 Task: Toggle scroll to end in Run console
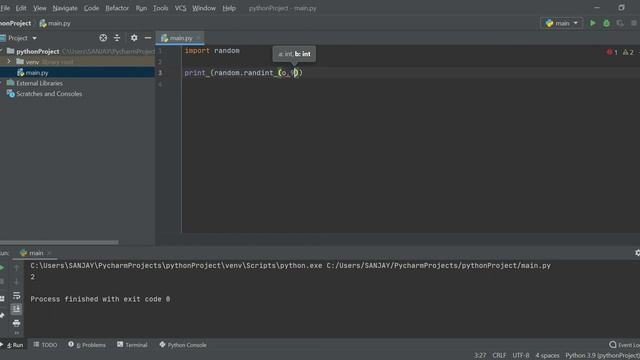(16, 309)
